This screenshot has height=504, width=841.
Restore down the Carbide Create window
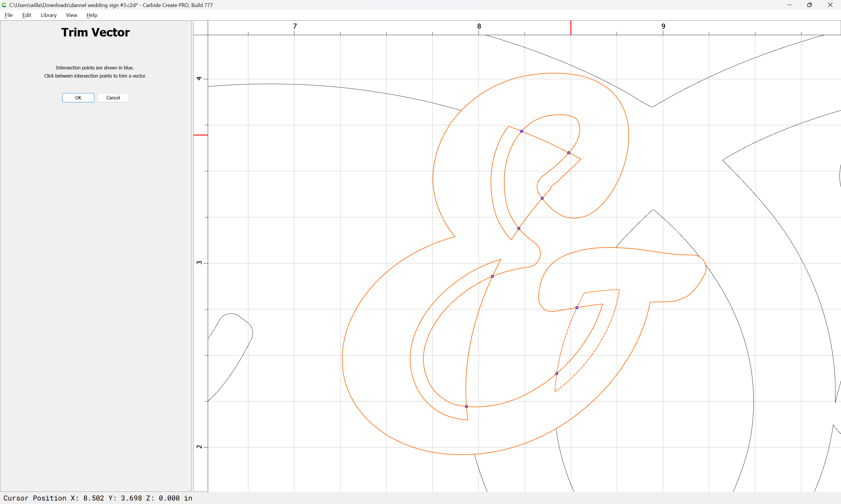810,5
